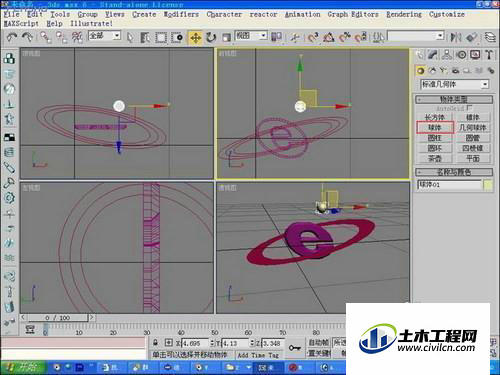Open the Modifiers menu
This screenshot has width=500, height=375.
[181, 14]
